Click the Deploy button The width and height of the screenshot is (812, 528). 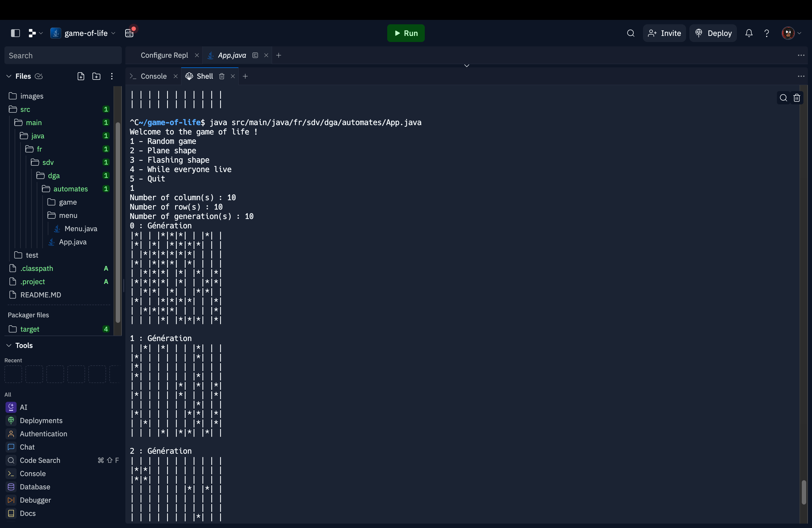click(x=713, y=33)
